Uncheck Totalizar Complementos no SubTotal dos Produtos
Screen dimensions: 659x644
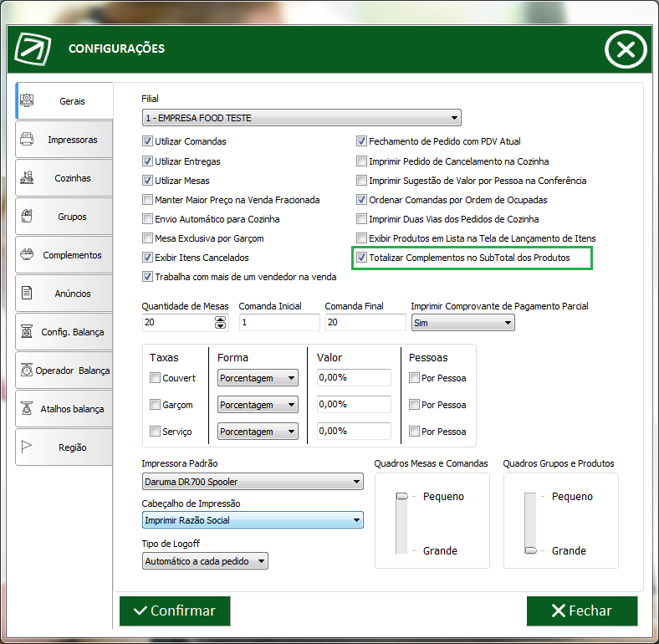click(x=361, y=258)
